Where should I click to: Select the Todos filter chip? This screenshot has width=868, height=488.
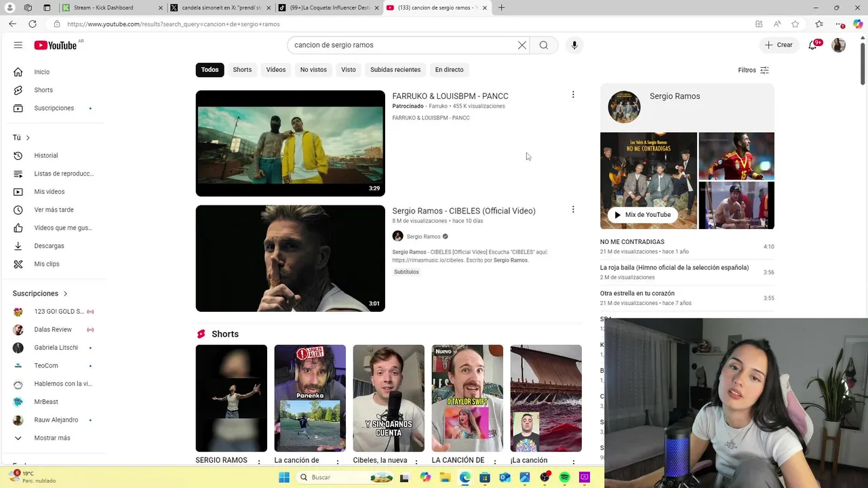[210, 70]
